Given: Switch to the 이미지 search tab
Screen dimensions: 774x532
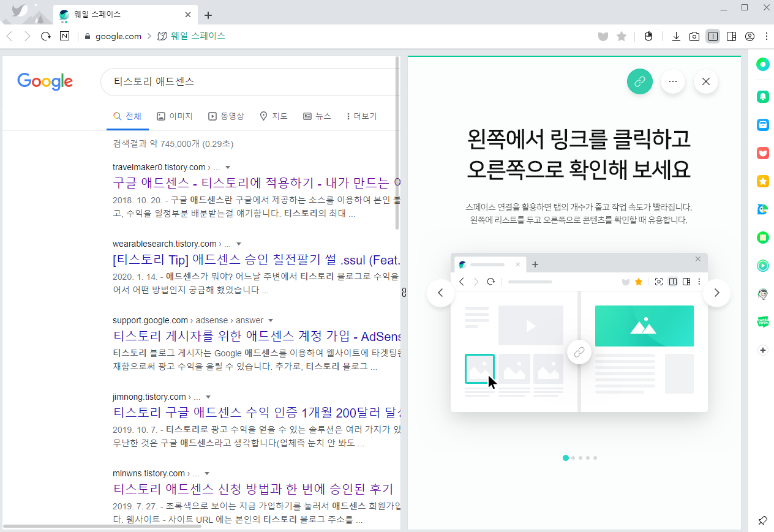Looking at the screenshot, I should point(175,116).
